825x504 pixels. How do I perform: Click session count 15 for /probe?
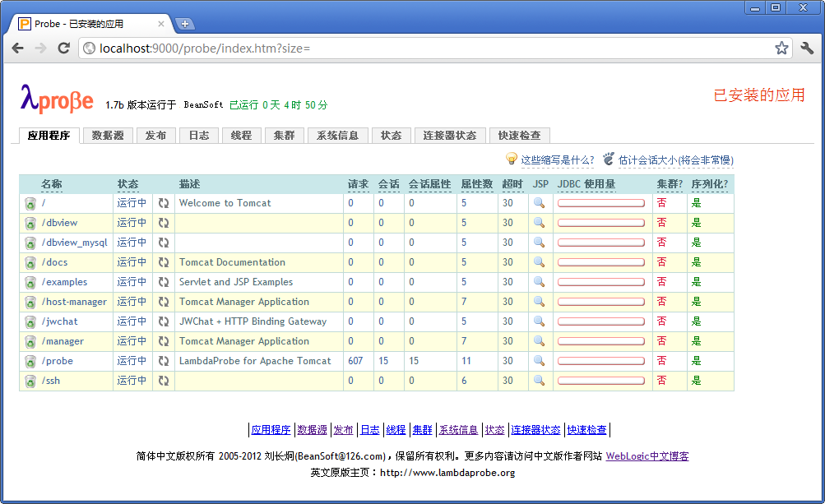(x=383, y=361)
